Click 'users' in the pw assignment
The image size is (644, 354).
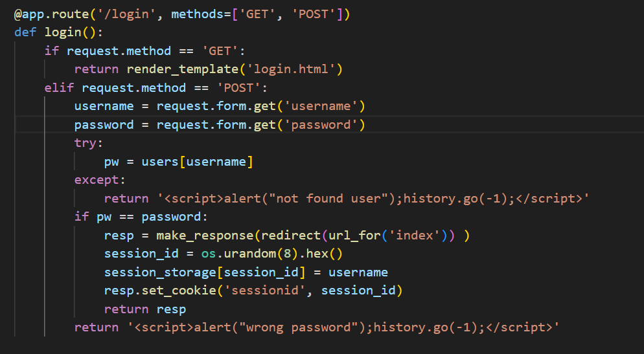coord(160,162)
